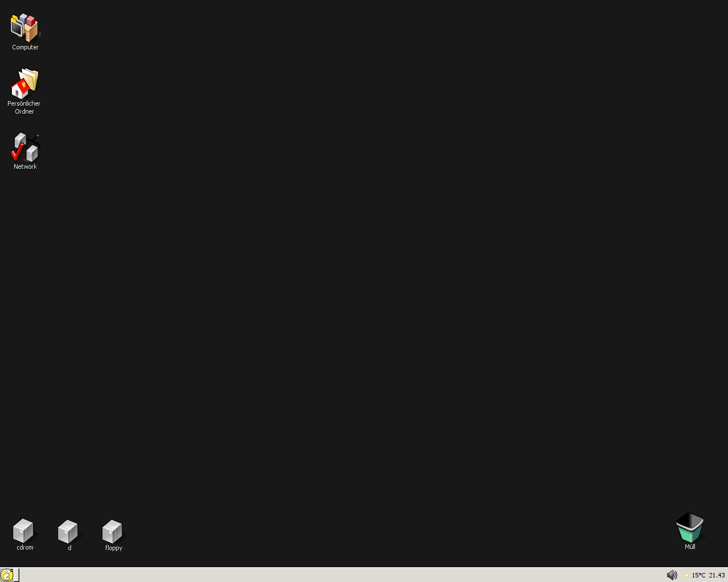This screenshot has width=728, height=582.
Task: Open the 15°C temperature readout
Action: coord(698,575)
